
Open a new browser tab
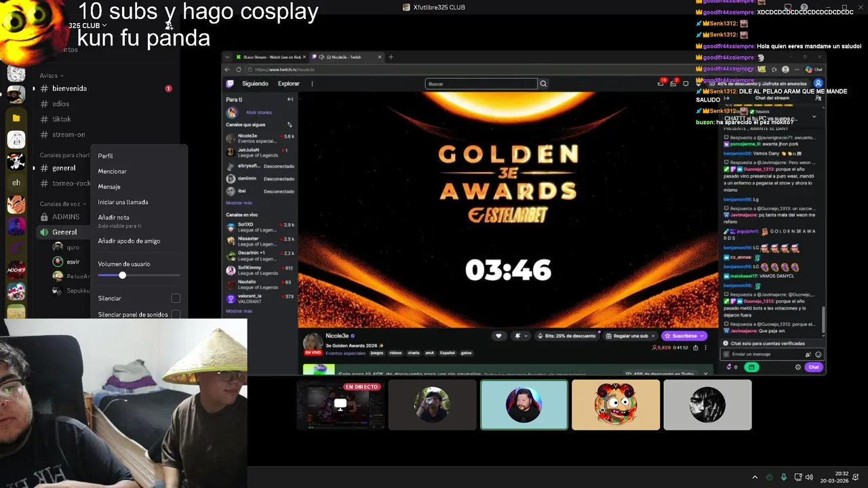(391, 57)
